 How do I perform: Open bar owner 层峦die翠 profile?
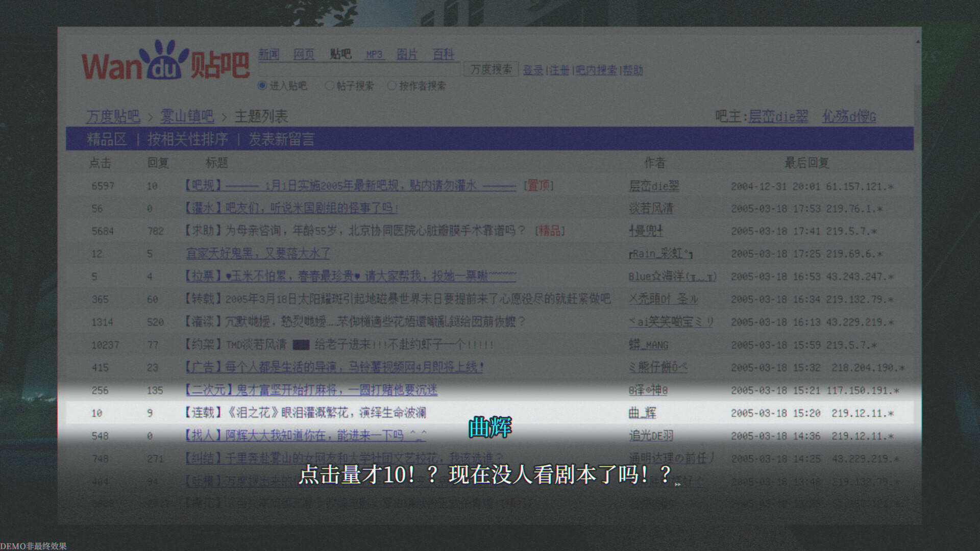(x=778, y=116)
